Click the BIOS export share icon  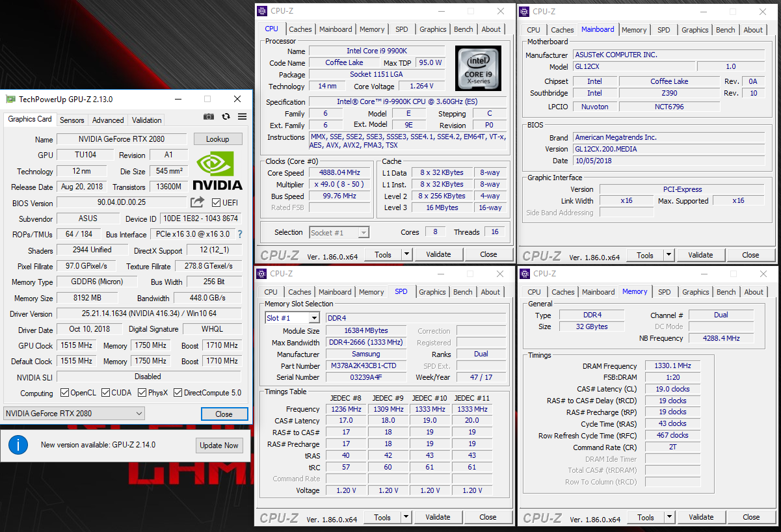point(197,202)
